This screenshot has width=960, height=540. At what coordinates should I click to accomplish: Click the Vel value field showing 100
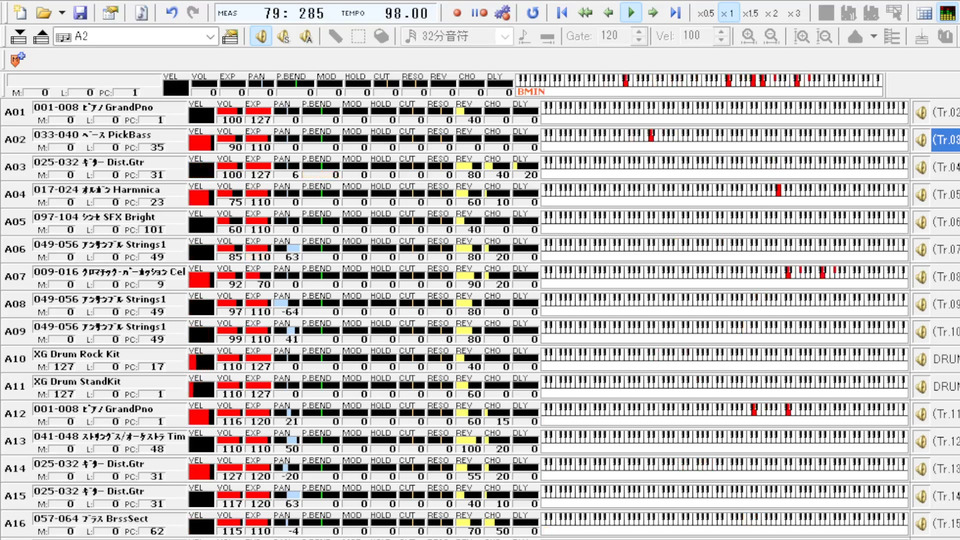point(696,36)
